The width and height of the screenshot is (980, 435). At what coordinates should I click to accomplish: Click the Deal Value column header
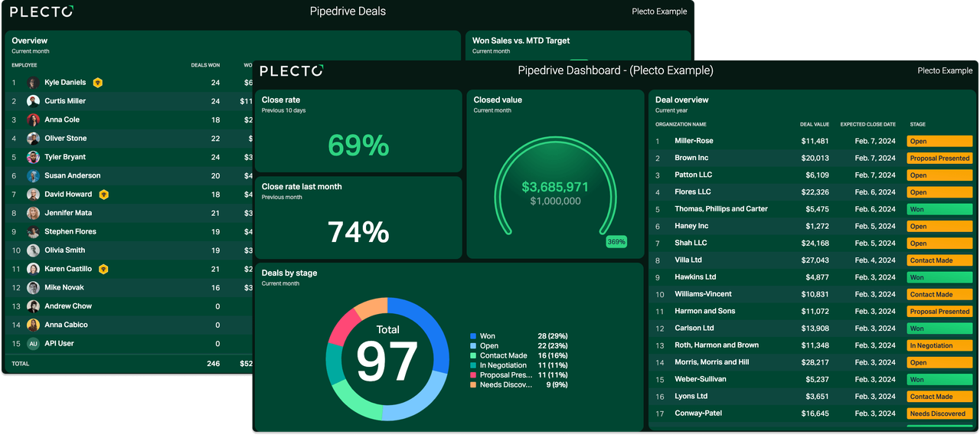click(815, 124)
